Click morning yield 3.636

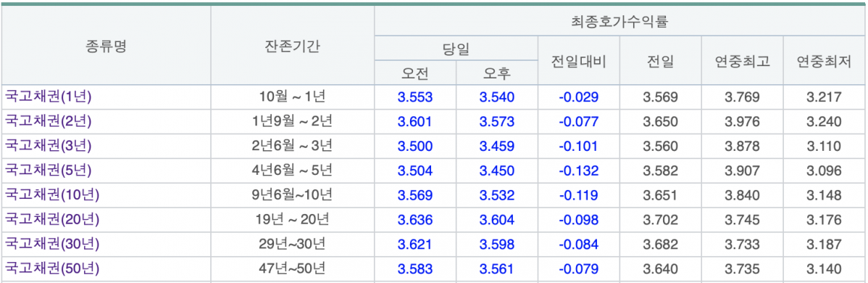(415, 221)
